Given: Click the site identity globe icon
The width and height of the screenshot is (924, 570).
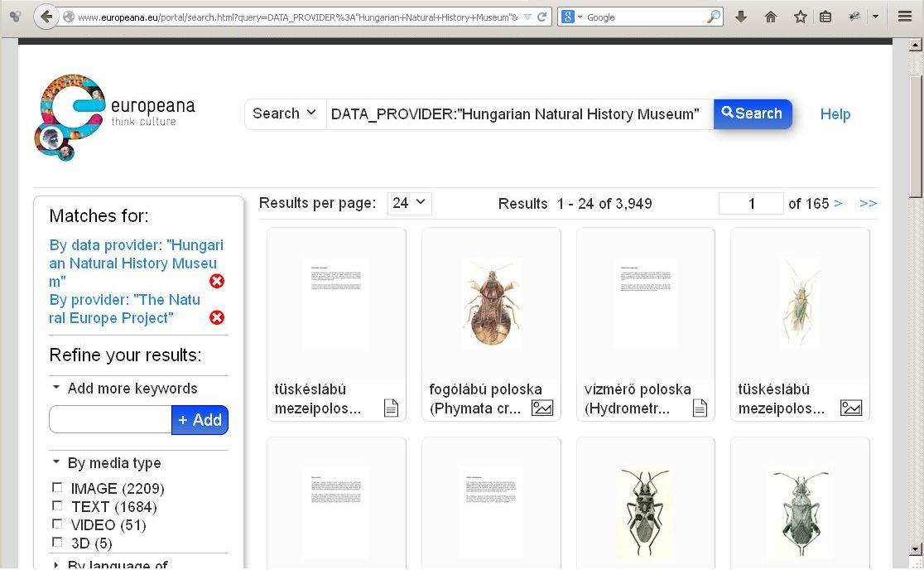Looking at the screenshot, I should (x=69, y=17).
